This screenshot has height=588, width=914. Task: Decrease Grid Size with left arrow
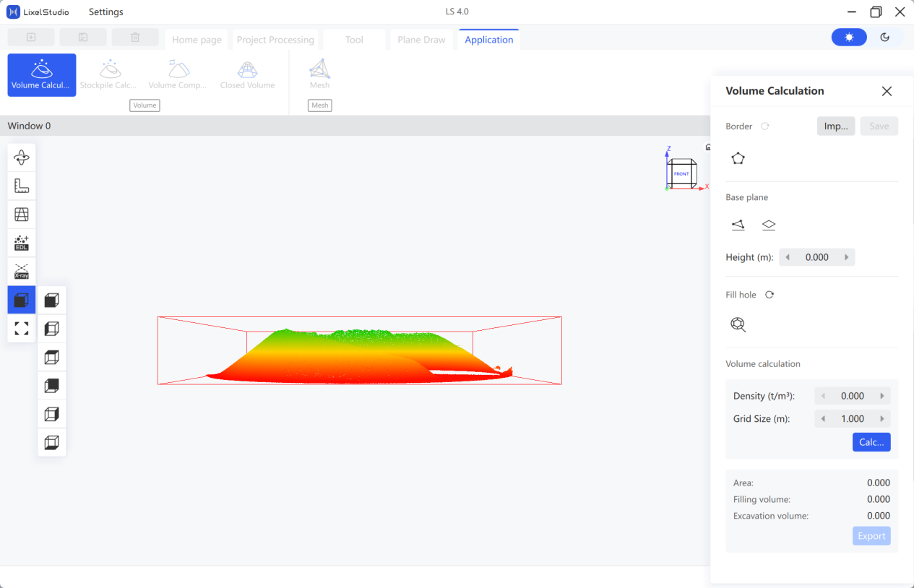[x=823, y=419]
